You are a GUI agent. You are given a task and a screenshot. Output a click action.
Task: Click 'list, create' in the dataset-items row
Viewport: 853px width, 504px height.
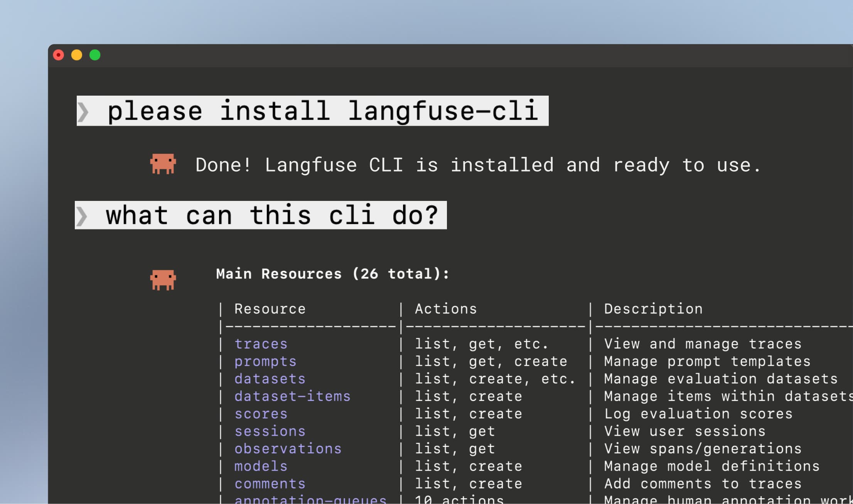pyautogui.click(x=469, y=396)
